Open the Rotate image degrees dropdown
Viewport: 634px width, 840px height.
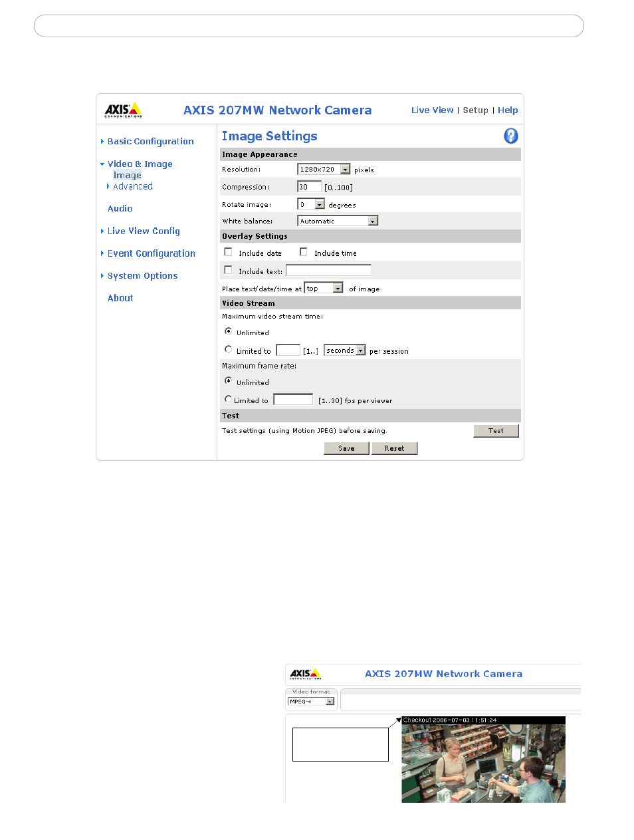coord(311,204)
